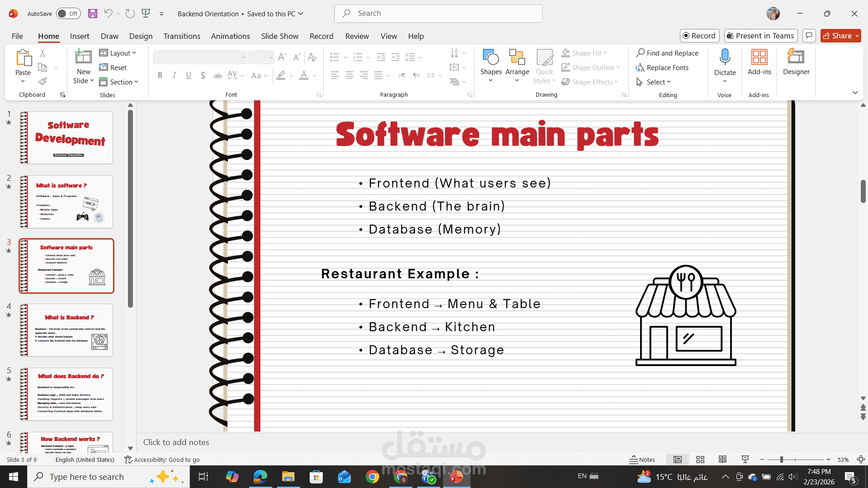Toggle Underline formatting
Viewport: 868px width, 488px height.
189,75
